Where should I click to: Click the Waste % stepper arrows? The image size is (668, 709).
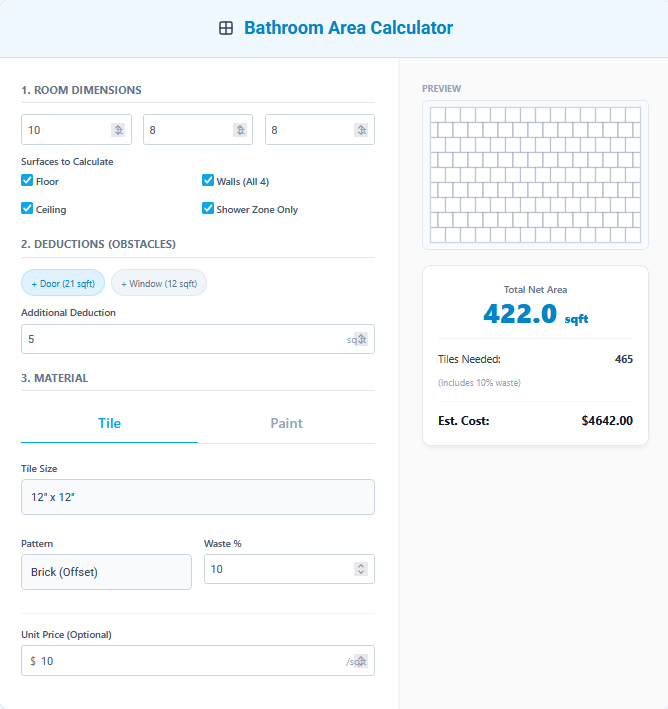pyautogui.click(x=361, y=569)
